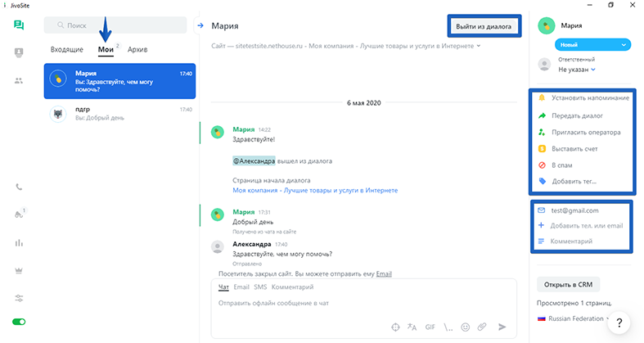Image resolution: width=644 pixels, height=343 pixels.
Task: Open the settings sliders icon in the sidebar
Action: coord(19,298)
